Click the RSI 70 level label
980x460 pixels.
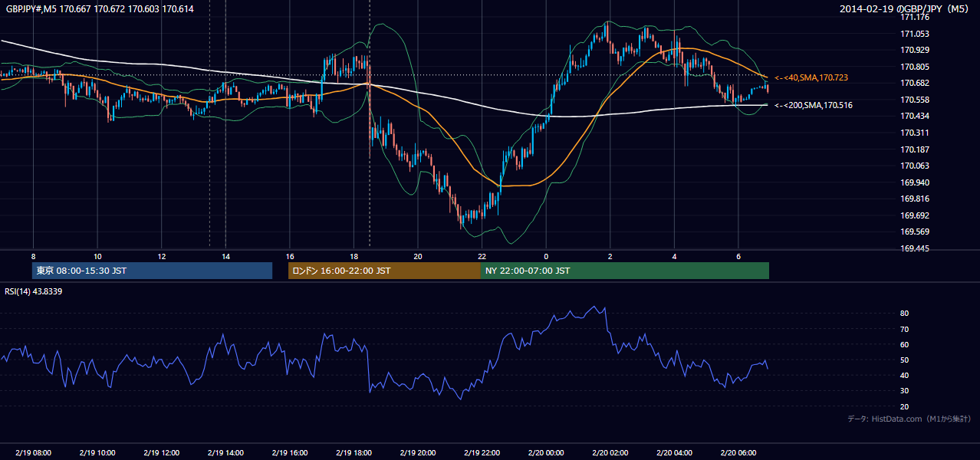click(x=905, y=329)
